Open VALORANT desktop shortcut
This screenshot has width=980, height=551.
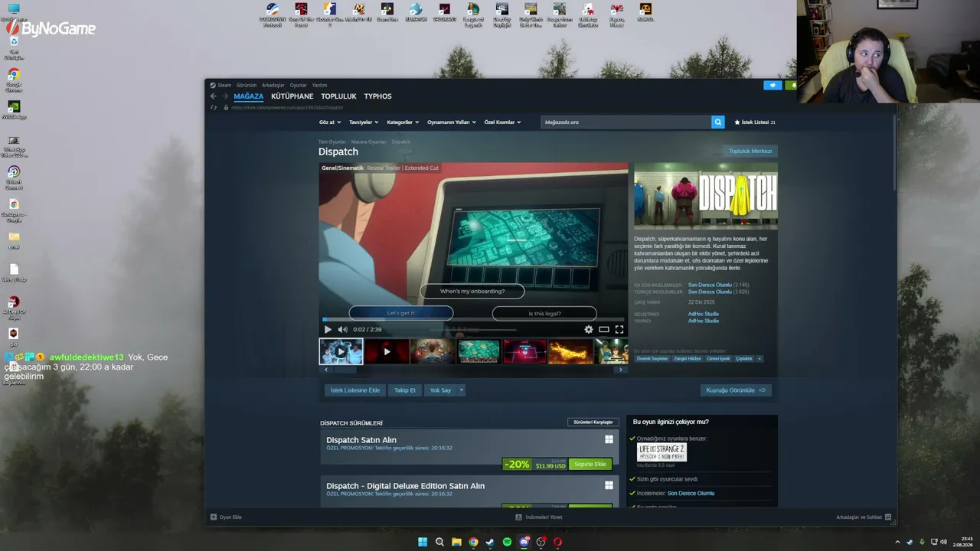tap(444, 13)
